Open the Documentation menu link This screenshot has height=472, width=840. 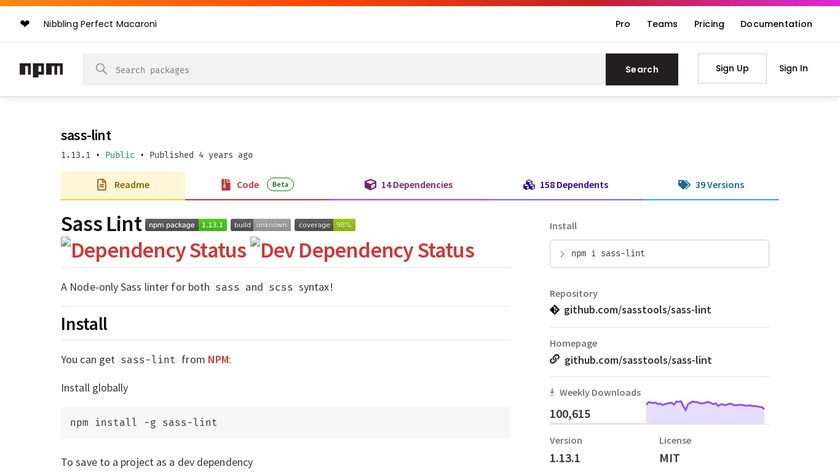pos(776,24)
